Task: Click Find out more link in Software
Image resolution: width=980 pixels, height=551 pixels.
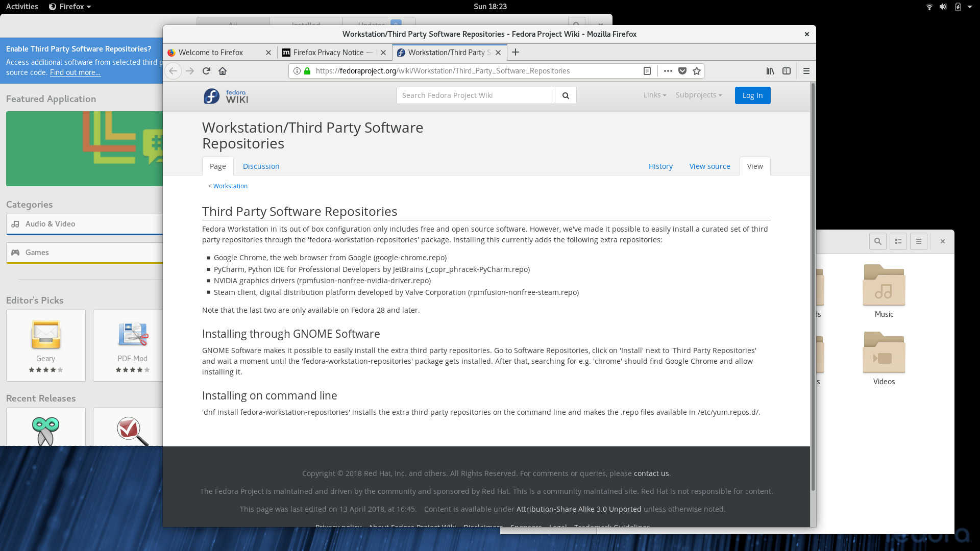Action: click(75, 72)
